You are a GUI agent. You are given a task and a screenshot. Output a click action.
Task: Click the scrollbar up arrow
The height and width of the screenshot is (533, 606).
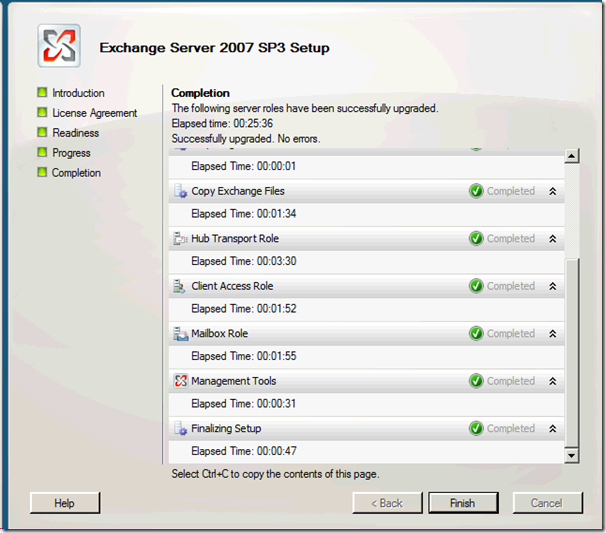click(571, 156)
